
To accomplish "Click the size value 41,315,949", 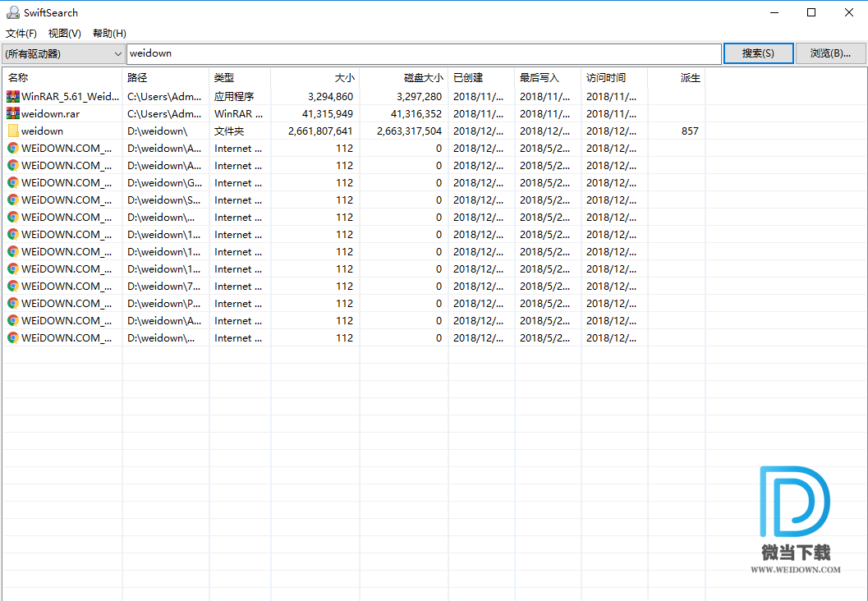I will click(x=327, y=114).
